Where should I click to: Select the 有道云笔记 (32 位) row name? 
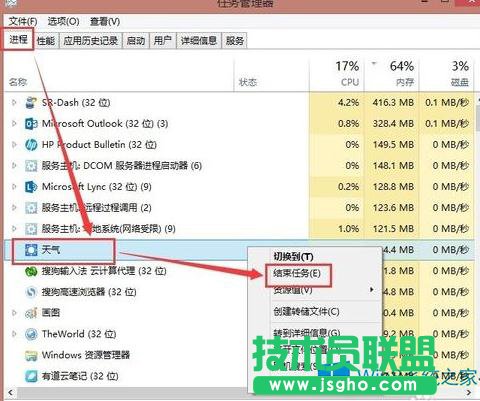click(x=80, y=376)
